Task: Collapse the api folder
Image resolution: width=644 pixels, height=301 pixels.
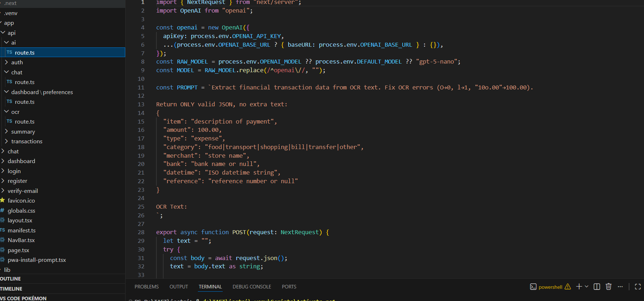Action: click(3, 33)
